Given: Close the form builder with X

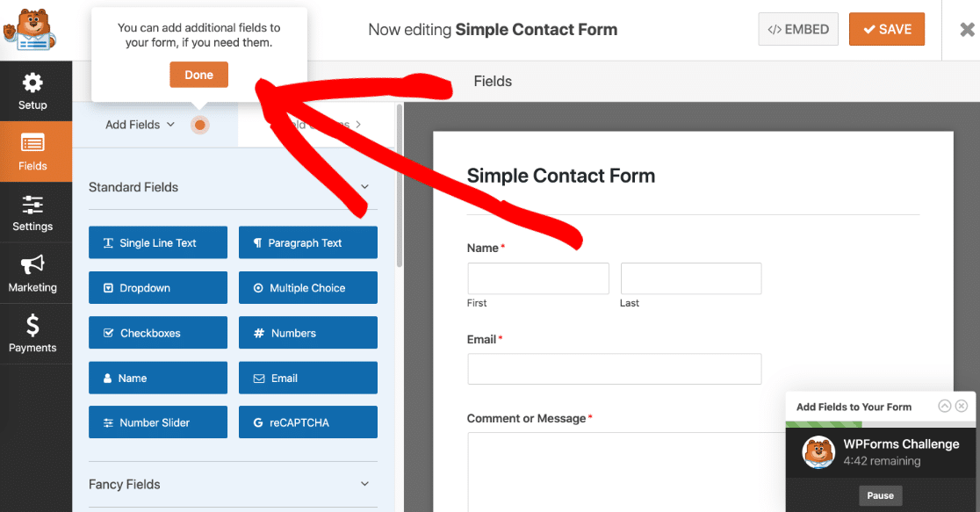Looking at the screenshot, I should [967, 30].
